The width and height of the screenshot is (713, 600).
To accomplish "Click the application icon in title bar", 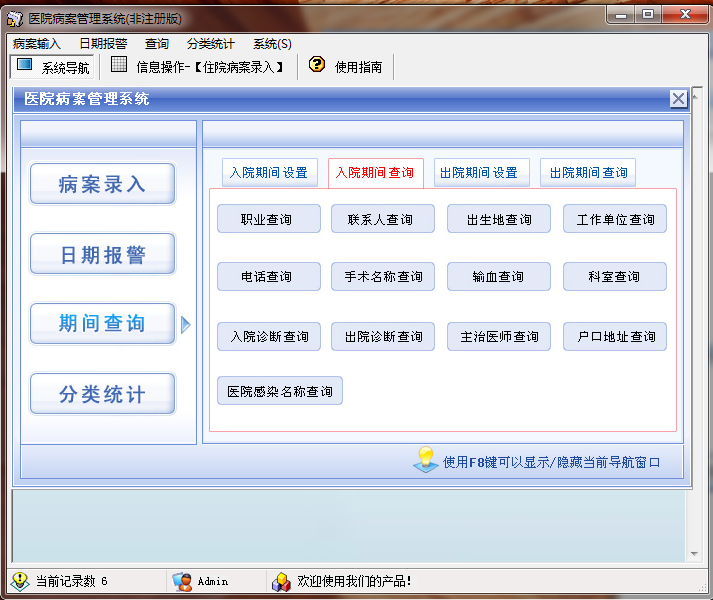I will [15, 18].
